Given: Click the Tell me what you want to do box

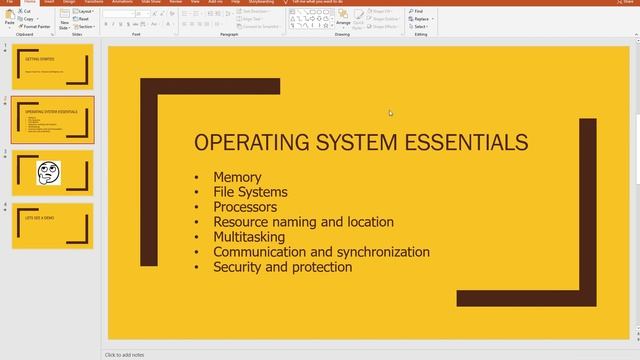Looking at the screenshot, I should (x=313, y=2).
